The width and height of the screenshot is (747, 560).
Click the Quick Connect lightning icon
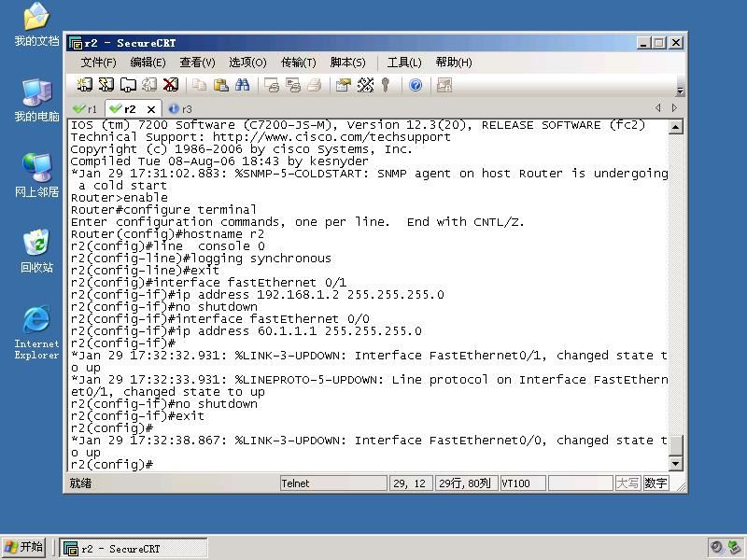point(106,85)
